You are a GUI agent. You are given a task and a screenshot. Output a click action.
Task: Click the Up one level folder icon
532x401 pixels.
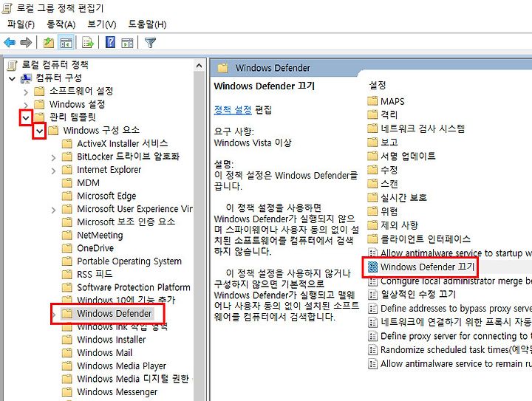click(x=49, y=43)
